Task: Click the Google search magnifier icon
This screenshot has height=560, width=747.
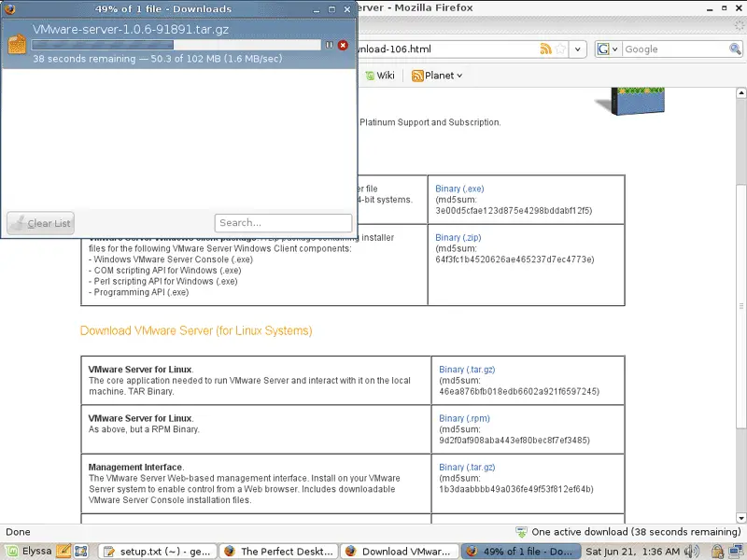Action: click(735, 49)
